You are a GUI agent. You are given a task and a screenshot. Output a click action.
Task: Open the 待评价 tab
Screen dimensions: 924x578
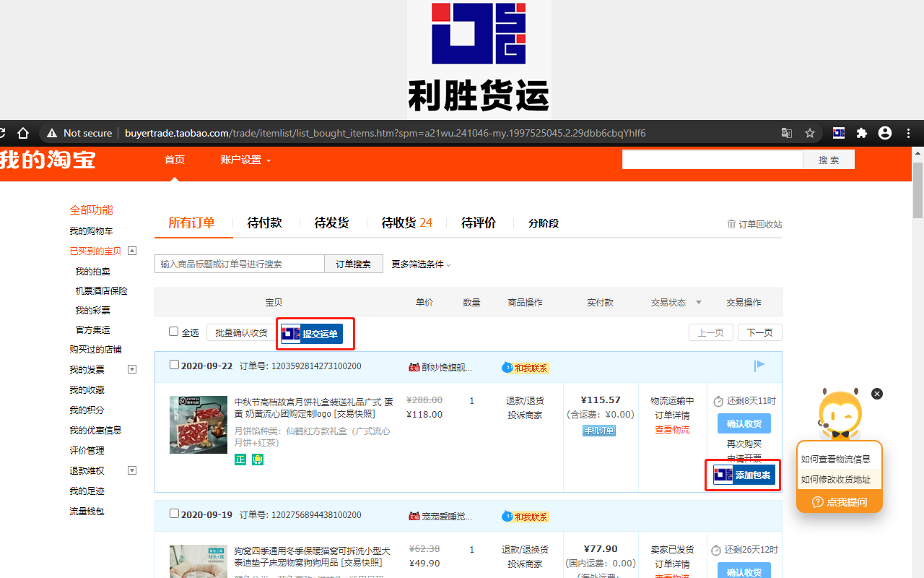point(479,223)
